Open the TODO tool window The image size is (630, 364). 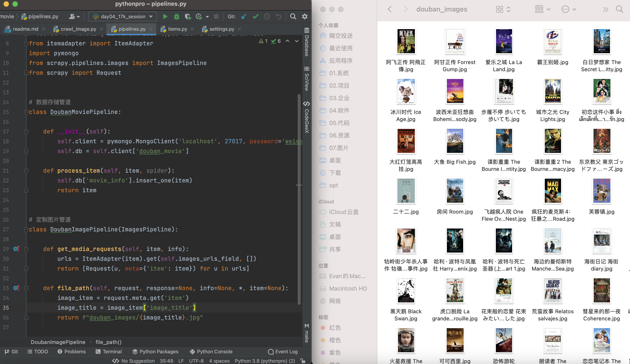click(38, 352)
